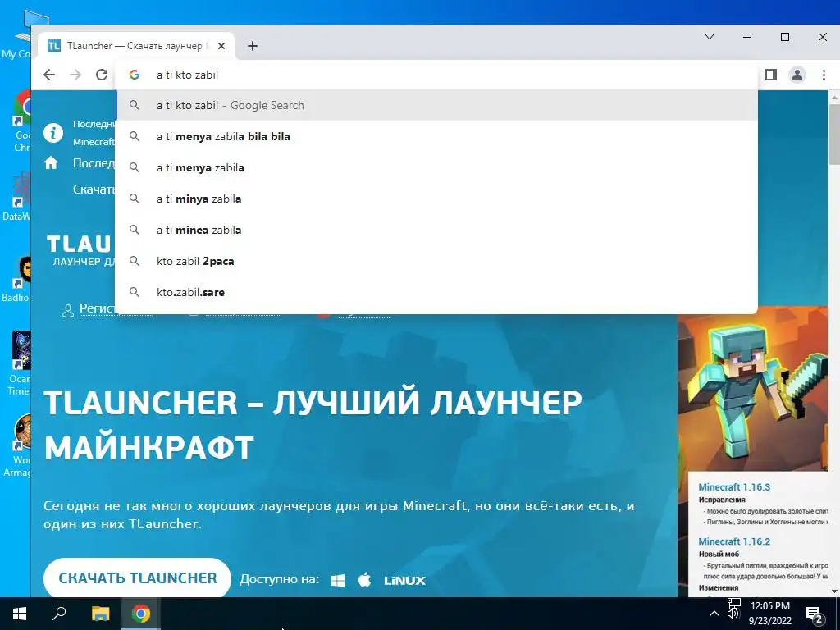Pick the suggestion 'a ti minya zabila'
The image size is (840, 630).
(436, 199)
